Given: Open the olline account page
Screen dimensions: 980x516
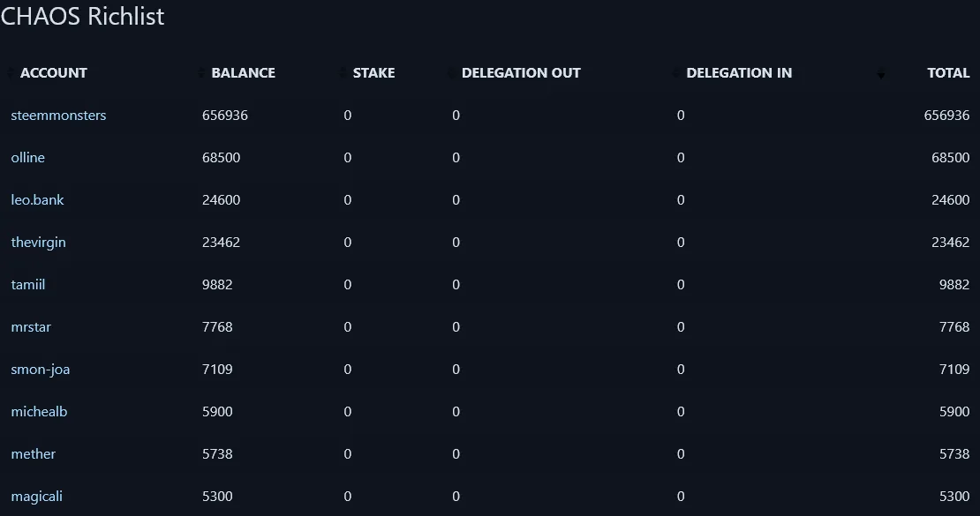Looking at the screenshot, I should [x=28, y=158].
